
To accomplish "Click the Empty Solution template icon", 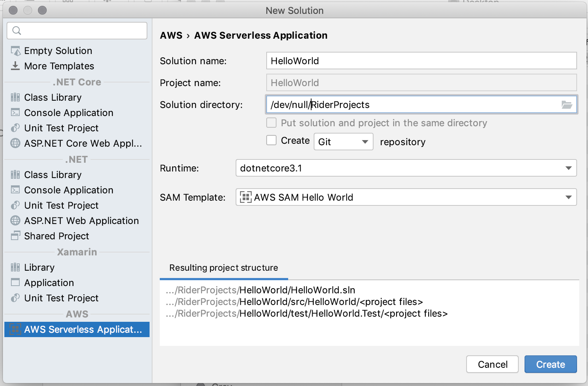I will tap(15, 51).
